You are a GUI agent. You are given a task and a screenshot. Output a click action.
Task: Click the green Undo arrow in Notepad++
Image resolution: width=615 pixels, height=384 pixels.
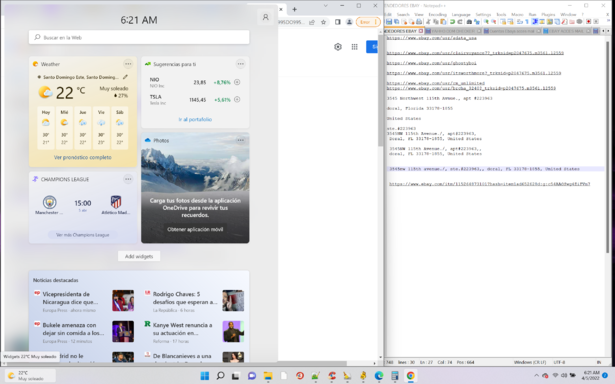point(452,22)
